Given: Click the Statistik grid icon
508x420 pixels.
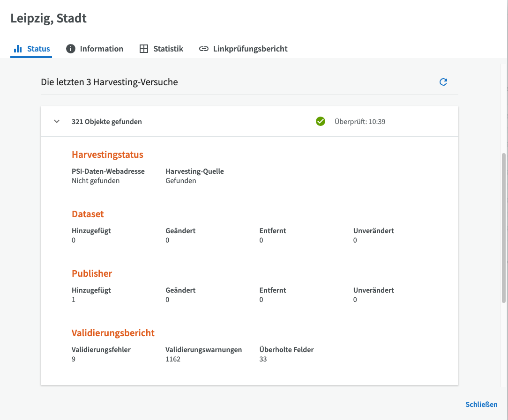Looking at the screenshot, I should [144, 49].
